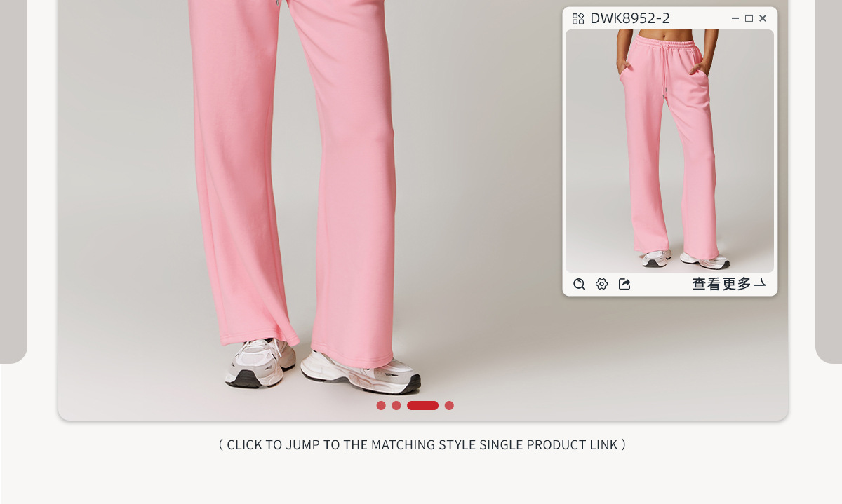Click the arrow after 查看更多
The width and height of the screenshot is (842, 504).
760,283
